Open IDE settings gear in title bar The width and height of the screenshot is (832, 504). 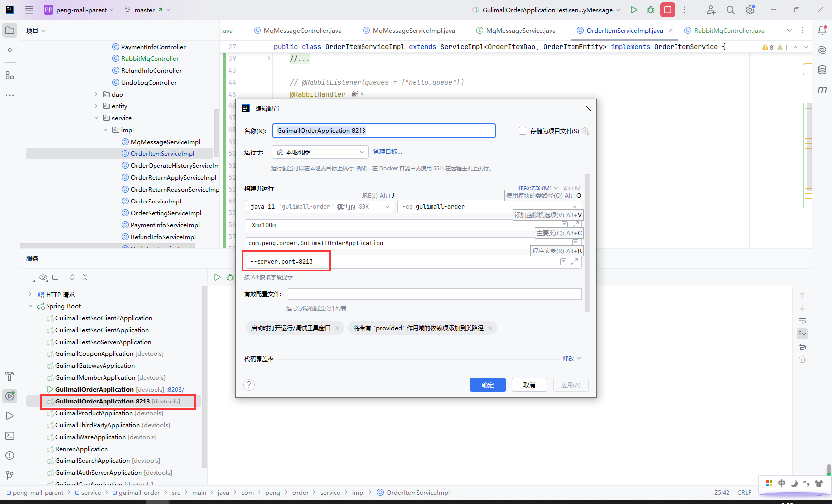click(x=750, y=10)
